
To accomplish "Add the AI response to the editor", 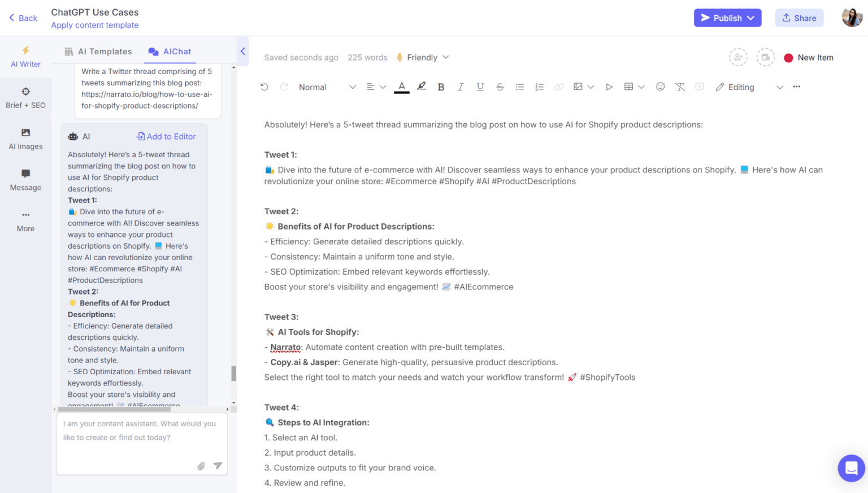I will (166, 136).
